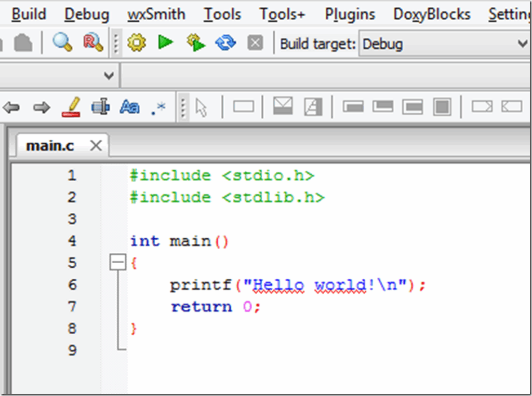
Task: Click the Abort build X icon
Action: pos(255,44)
